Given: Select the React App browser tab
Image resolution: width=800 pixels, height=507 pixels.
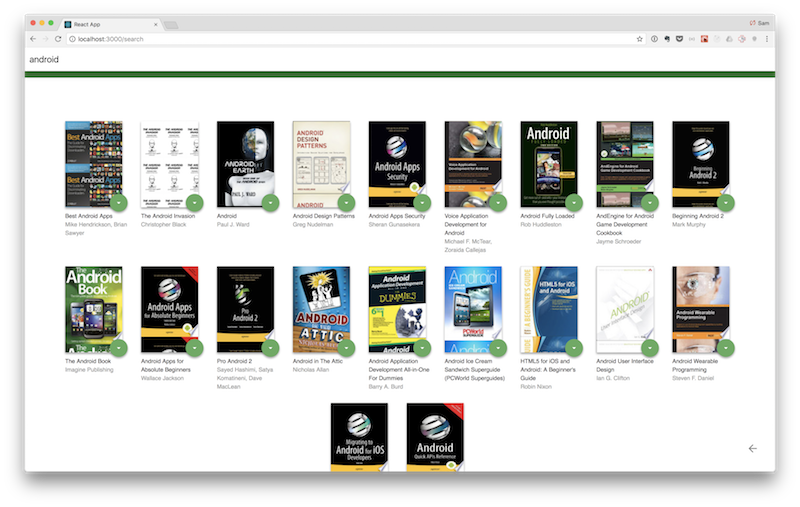Looking at the screenshot, I should tap(111, 24).
